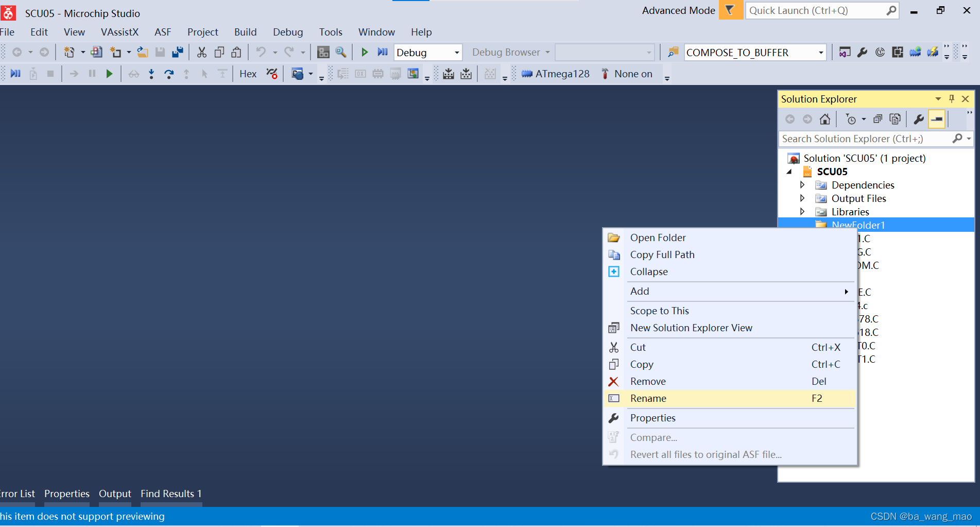The height and width of the screenshot is (527, 980).
Task: Click the Quick Launch search field
Action: (x=822, y=10)
